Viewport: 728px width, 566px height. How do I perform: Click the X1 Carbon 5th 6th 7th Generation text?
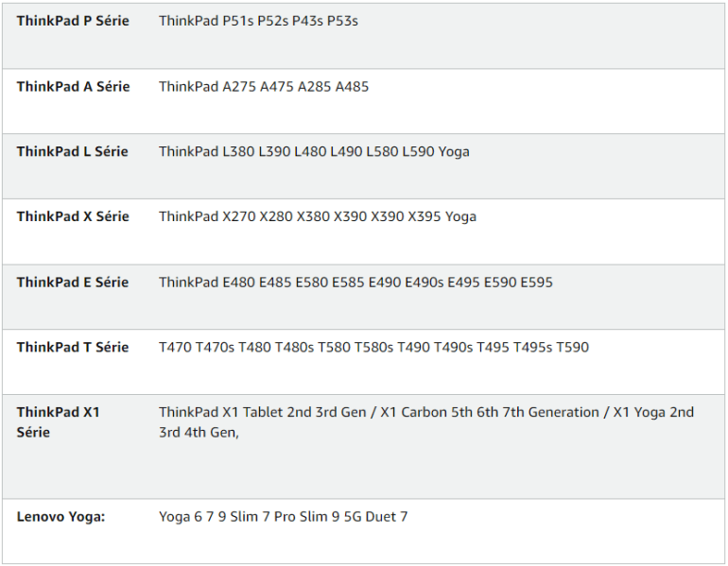490,412
